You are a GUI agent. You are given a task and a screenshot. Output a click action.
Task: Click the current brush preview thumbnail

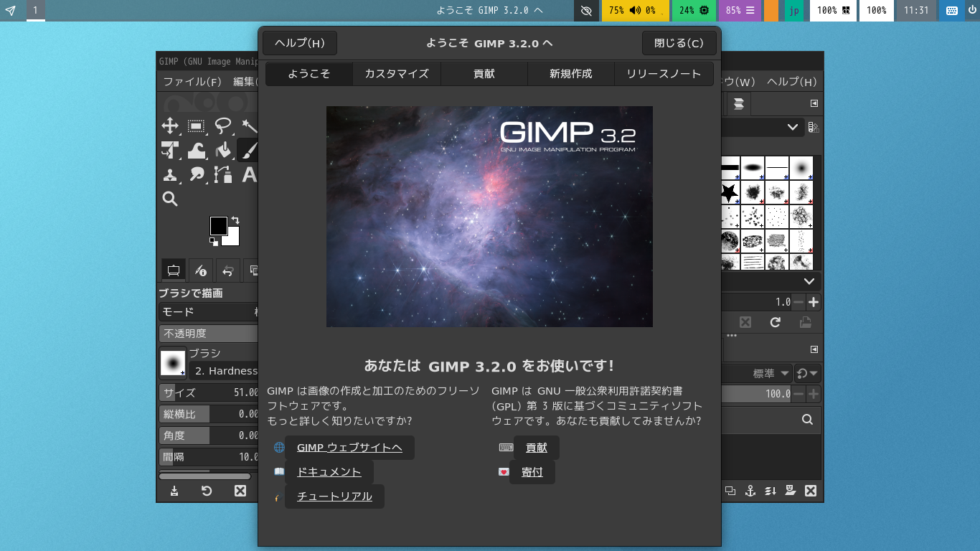pos(173,363)
